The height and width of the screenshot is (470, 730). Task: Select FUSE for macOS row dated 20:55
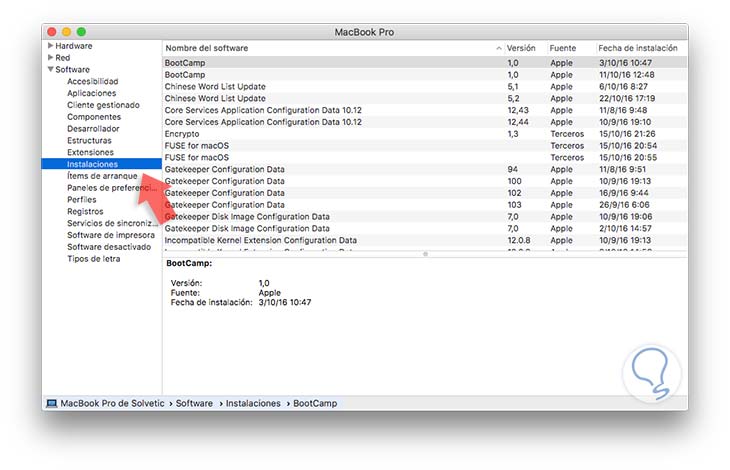pos(425,157)
